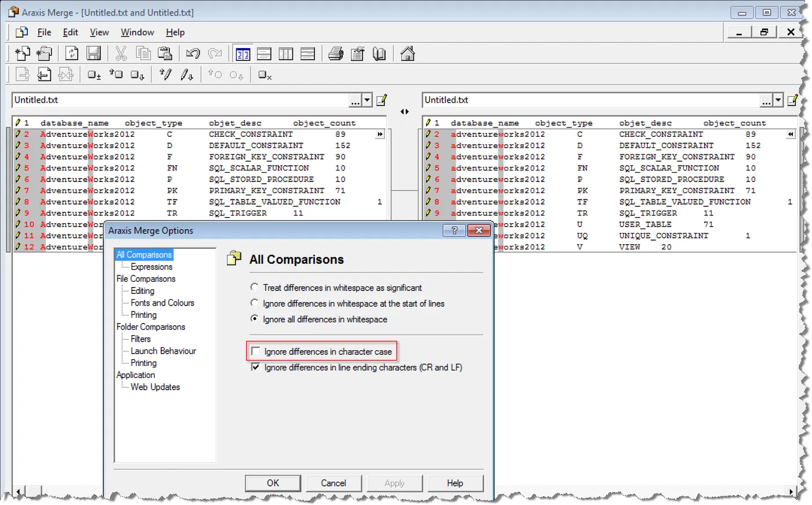Click the redo arrow icon

click(x=215, y=54)
